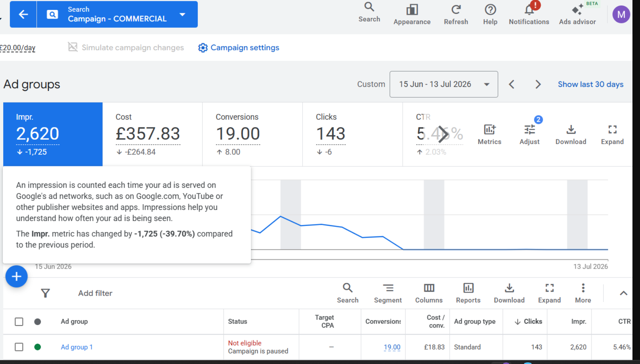The image size is (640, 364).
Task: Open the Campaign - COMMERCIAL dropdown
Action: [x=117, y=15]
